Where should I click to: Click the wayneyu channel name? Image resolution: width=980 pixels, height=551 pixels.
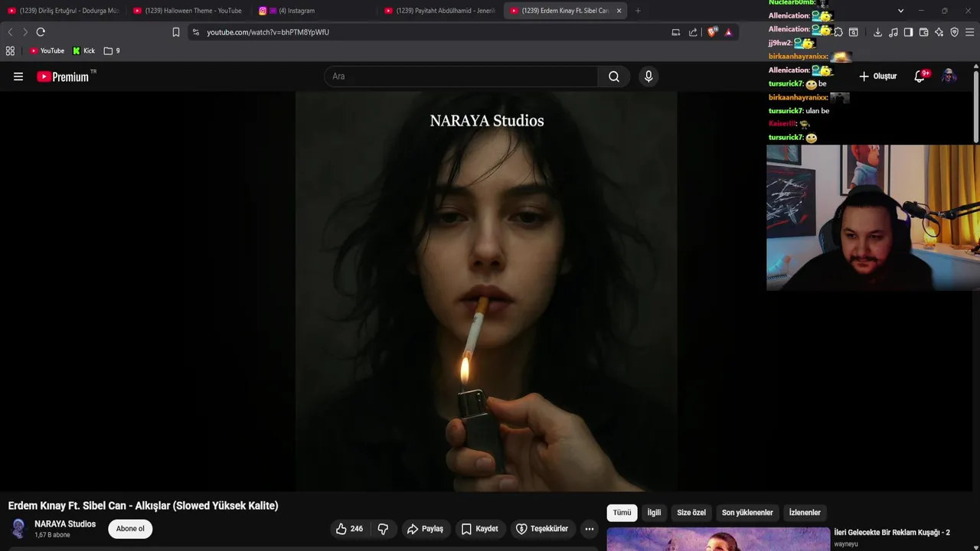pyautogui.click(x=846, y=544)
